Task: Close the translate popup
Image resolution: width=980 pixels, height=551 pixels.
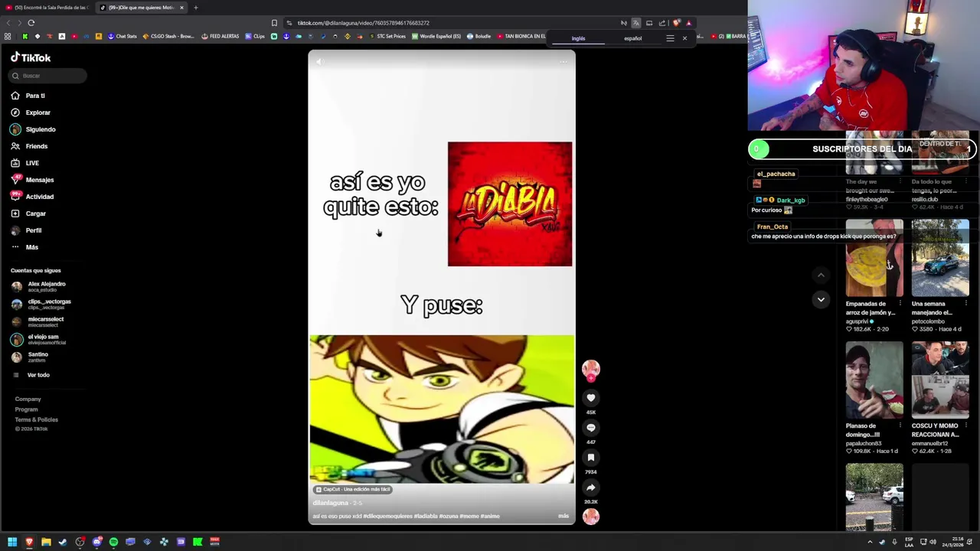Action: [x=684, y=38]
